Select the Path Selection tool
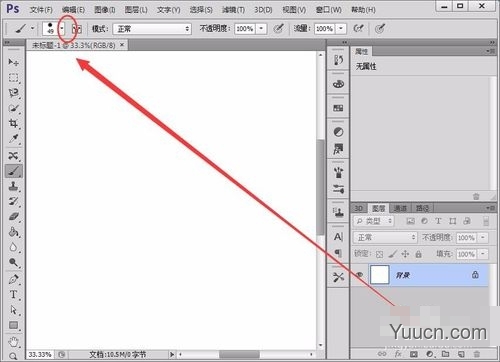500x362 pixels. click(x=13, y=310)
